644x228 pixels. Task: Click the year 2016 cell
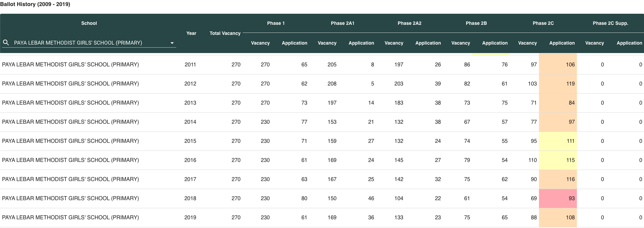click(x=190, y=160)
